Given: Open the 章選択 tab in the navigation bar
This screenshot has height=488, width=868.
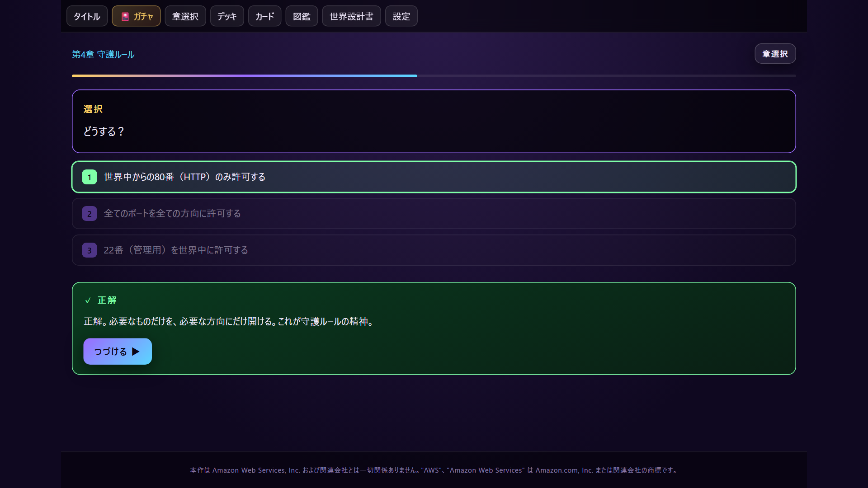Looking at the screenshot, I should 185,16.
